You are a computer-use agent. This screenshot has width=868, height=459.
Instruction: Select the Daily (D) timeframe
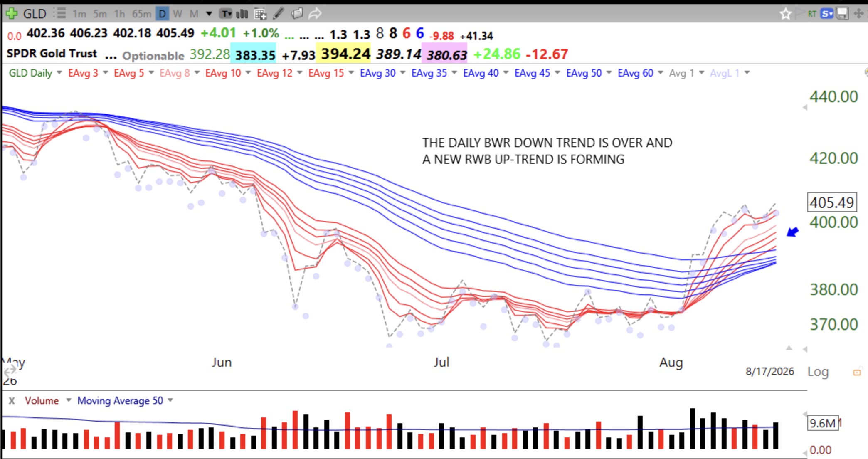(162, 14)
